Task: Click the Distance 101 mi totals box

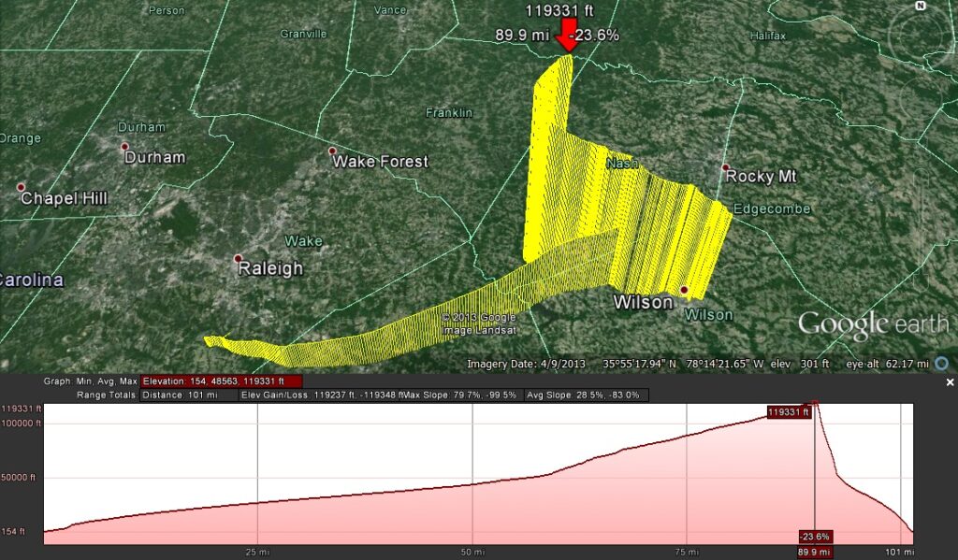Action: point(188,395)
